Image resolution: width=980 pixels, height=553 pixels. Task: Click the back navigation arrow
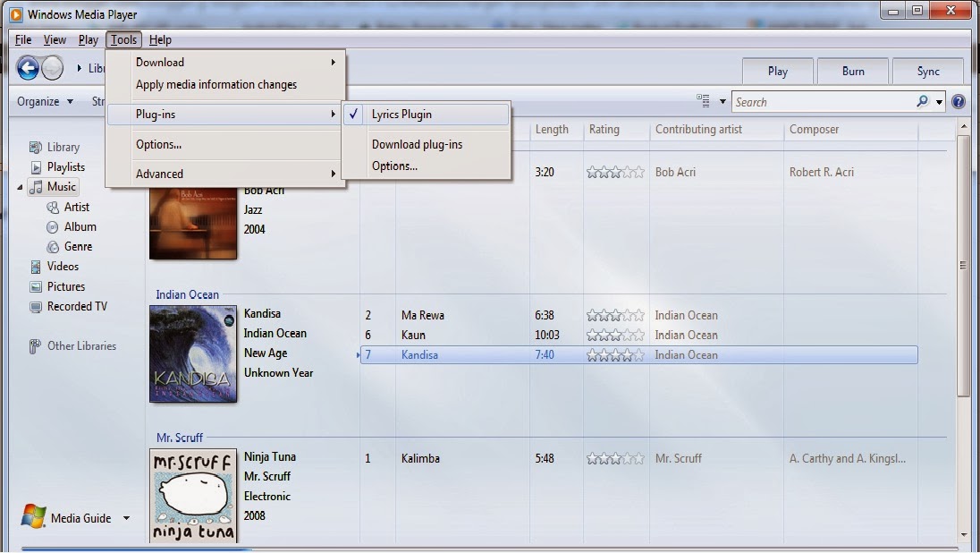pyautogui.click(x=26, y=67)
